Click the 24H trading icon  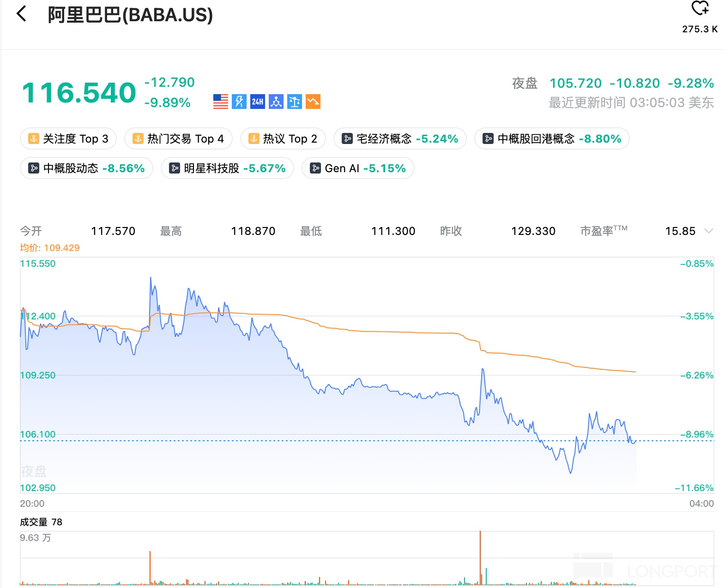coord(258,102)
